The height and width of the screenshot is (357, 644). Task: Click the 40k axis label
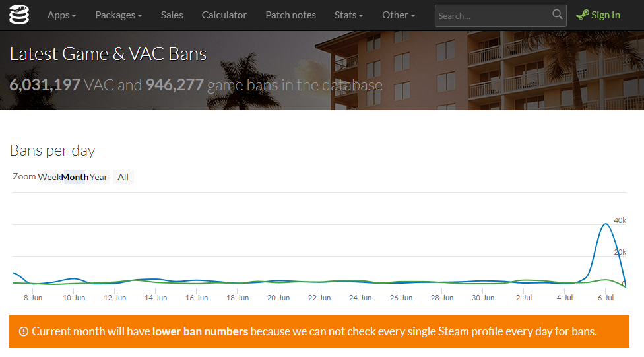click(620, 220)
